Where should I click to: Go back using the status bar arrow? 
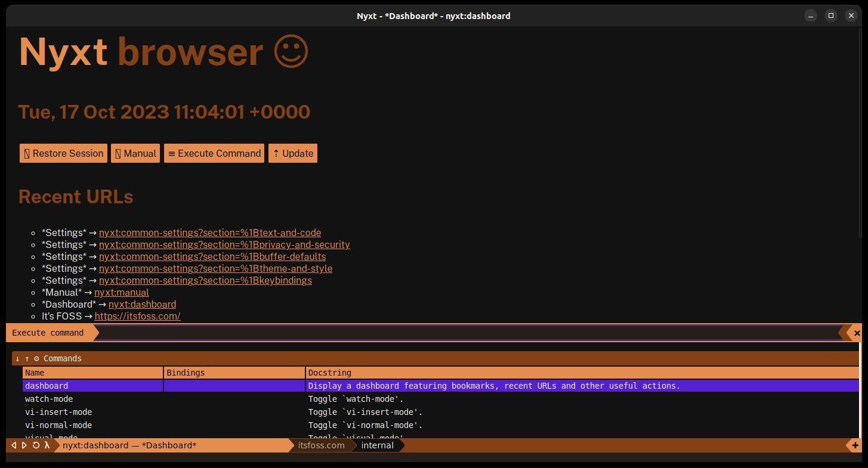point(14,445)
